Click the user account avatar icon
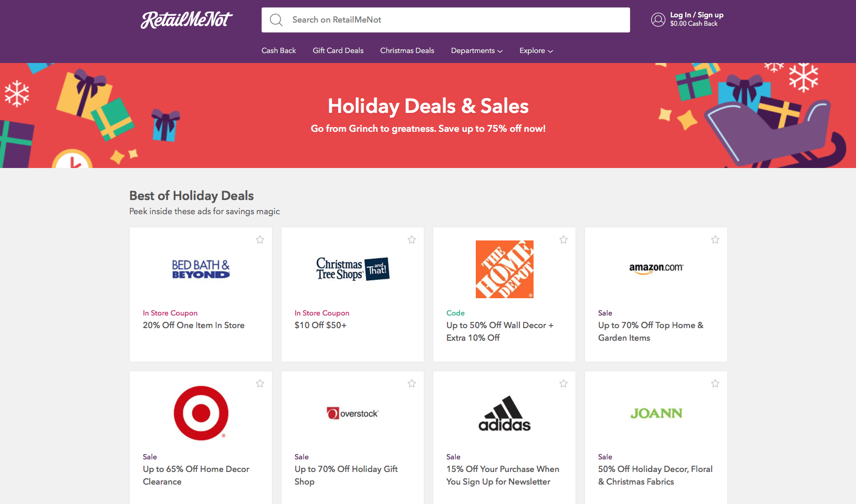 pos(658,19)
